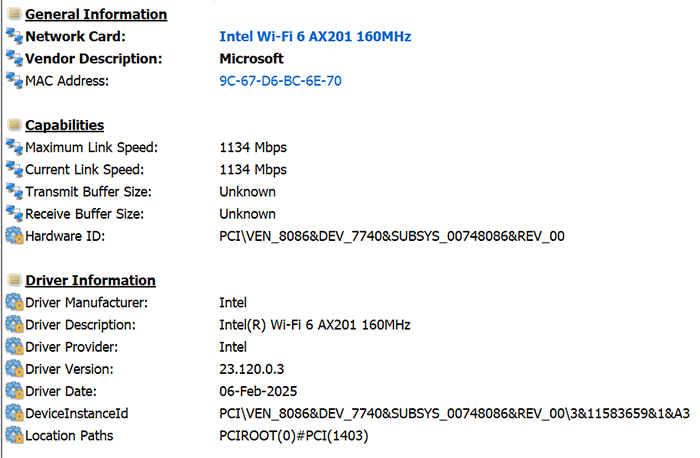Click the Driver Information section folder icon
This screenshot has height=458, width=700.
click(x=14, y=280)
